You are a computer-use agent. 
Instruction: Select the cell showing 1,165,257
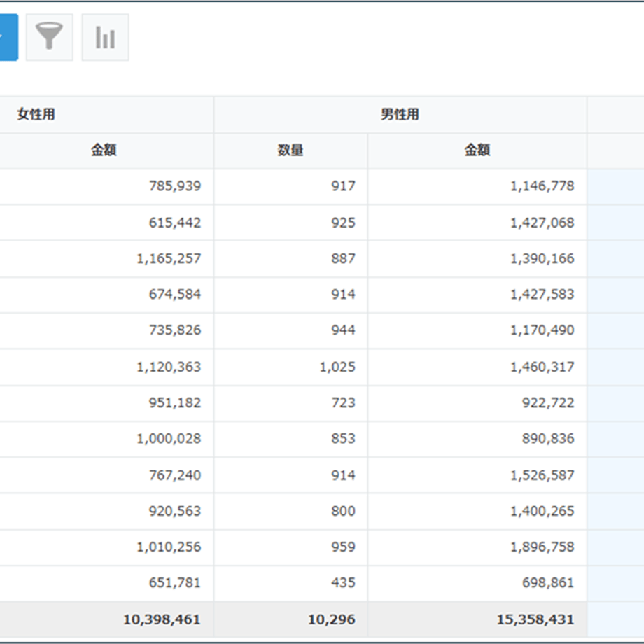click(x=107, y=259)
